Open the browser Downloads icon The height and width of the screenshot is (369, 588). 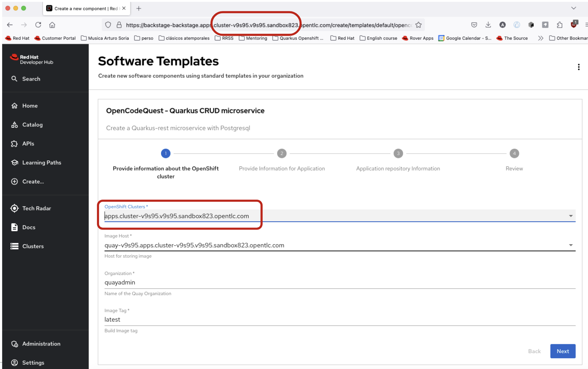click(488, 25)
